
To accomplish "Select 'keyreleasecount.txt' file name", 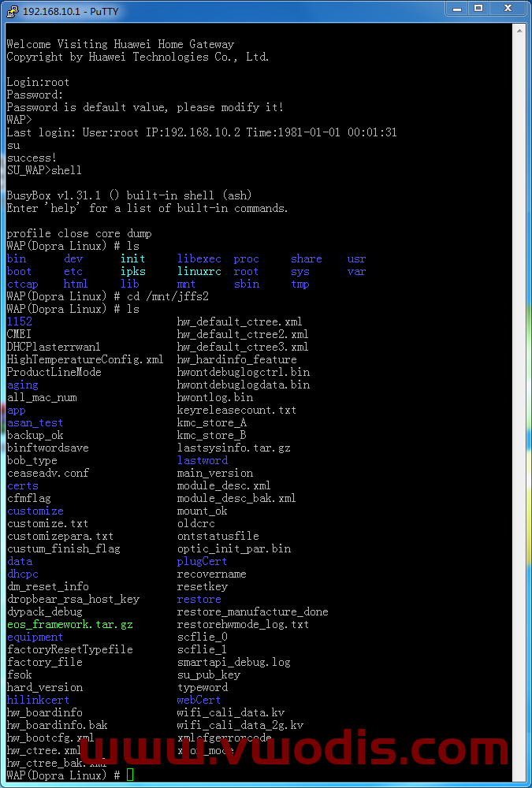I will [236, 410].
